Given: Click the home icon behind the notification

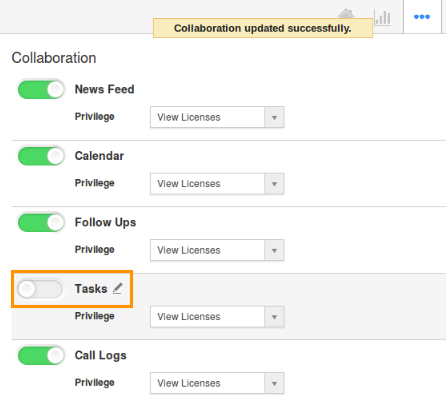Looking at the screenshot, I should point(346,14).
